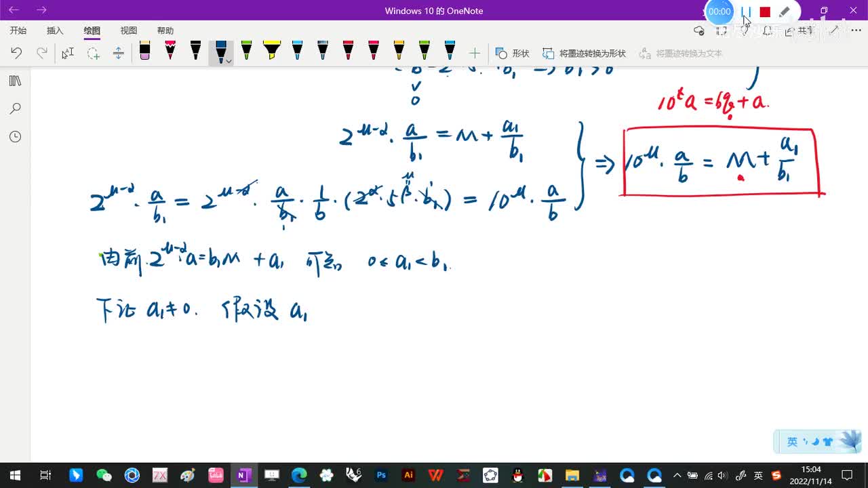
Task: Open the QQ penguin taskbar icon
Action: pos(517,475)
